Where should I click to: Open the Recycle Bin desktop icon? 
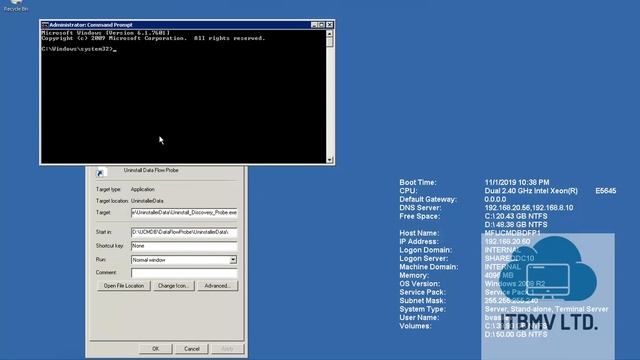tap(16, 6)
